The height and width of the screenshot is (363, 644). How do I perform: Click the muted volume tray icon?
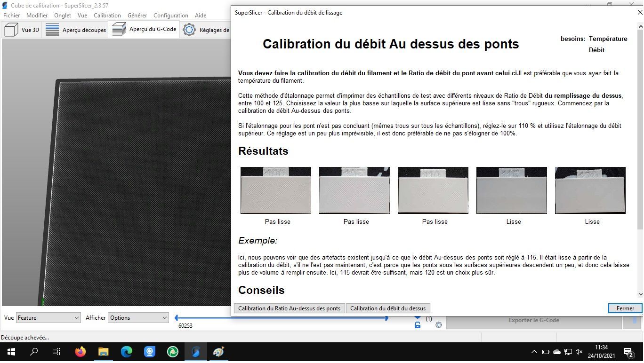[580, 352]
